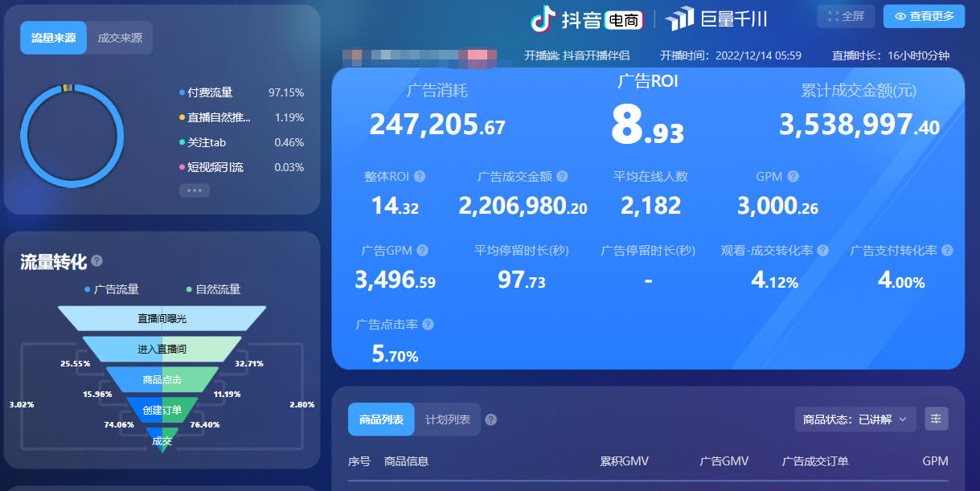Open column settings filter icon
Viewport: 980px width, 491px height.
(x=937, y=419)
